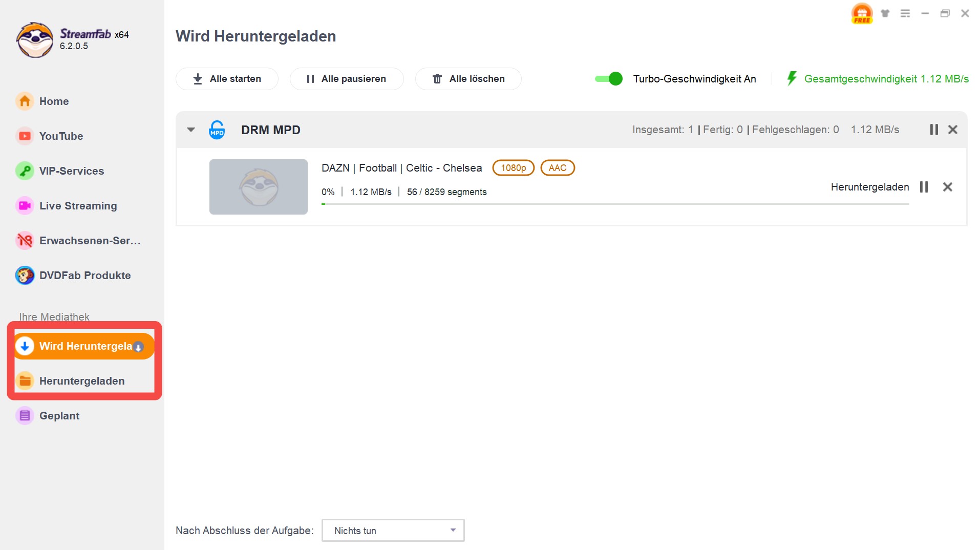980x550 pixels.
Task: Click the Live Streaming camera icon
Action: (x=25, y=206)
